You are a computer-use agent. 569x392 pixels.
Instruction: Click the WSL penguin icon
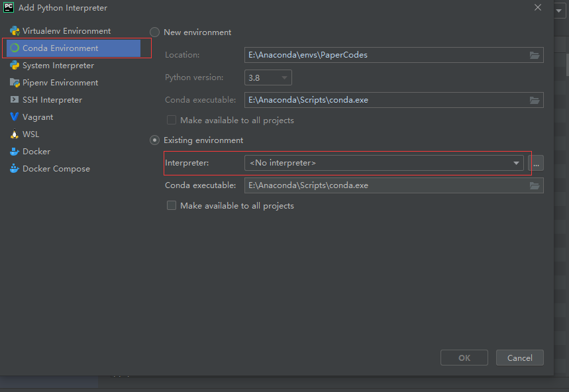pyautogui.click(x=15, y=134)
